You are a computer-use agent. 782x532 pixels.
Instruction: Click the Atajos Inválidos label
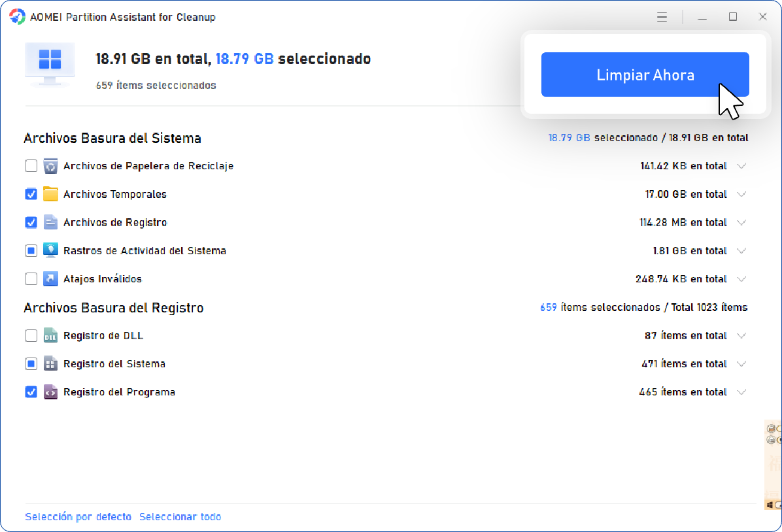102,278
